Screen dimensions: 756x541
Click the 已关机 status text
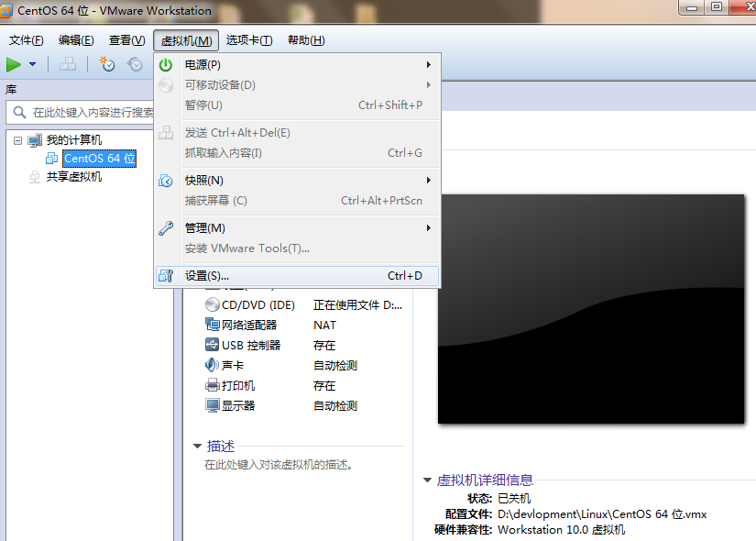pyautogui.click(x=514, y=499)
